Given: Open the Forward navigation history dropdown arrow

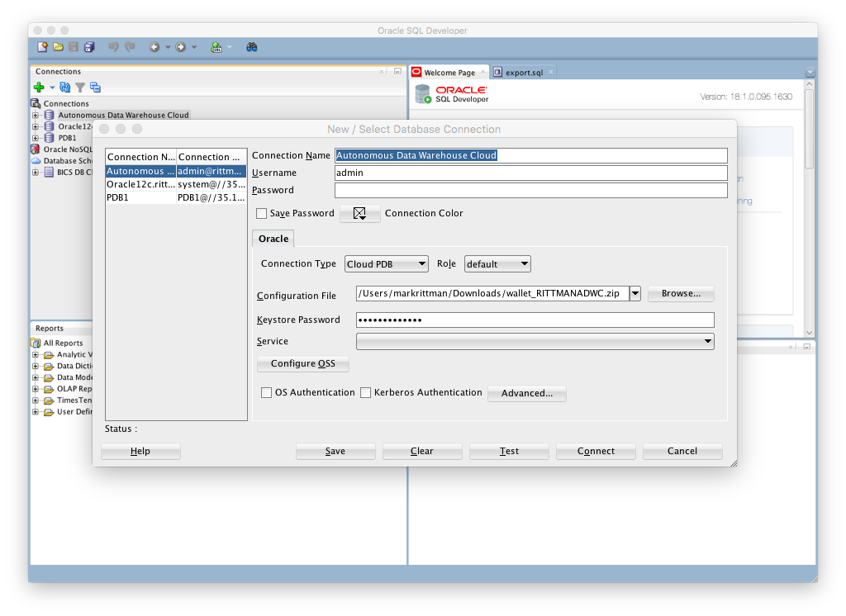Looking at the screenshot, I should (x=194, y=47).
